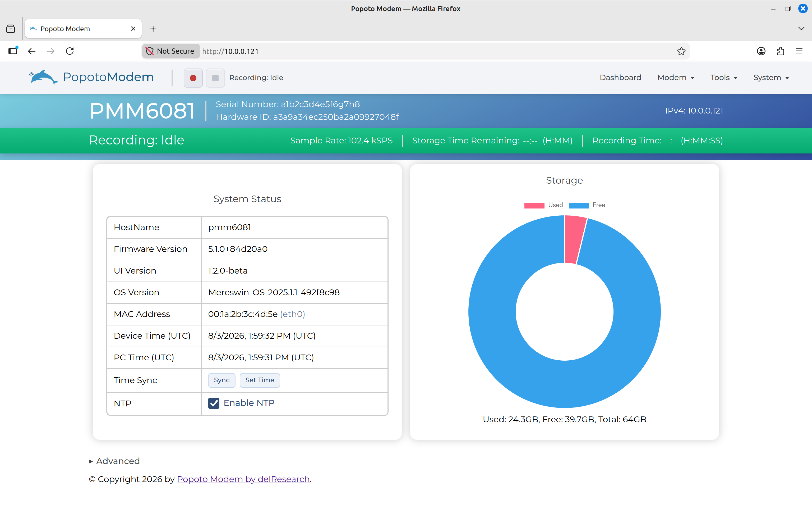Click the Recording: Idle label beside stop button

256,78
